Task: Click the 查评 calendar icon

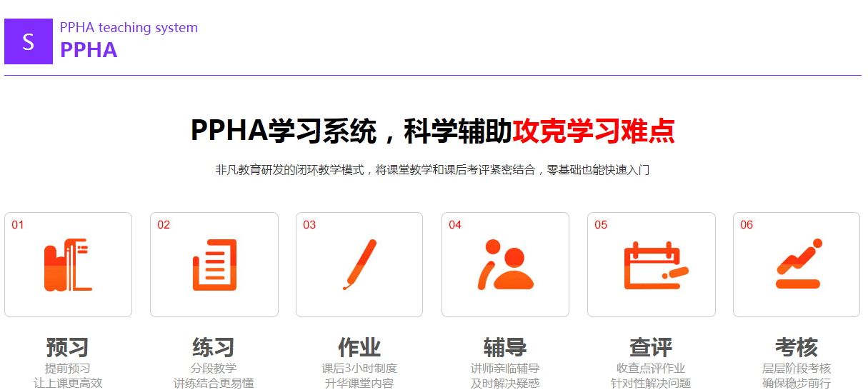Action: [656, 266]
